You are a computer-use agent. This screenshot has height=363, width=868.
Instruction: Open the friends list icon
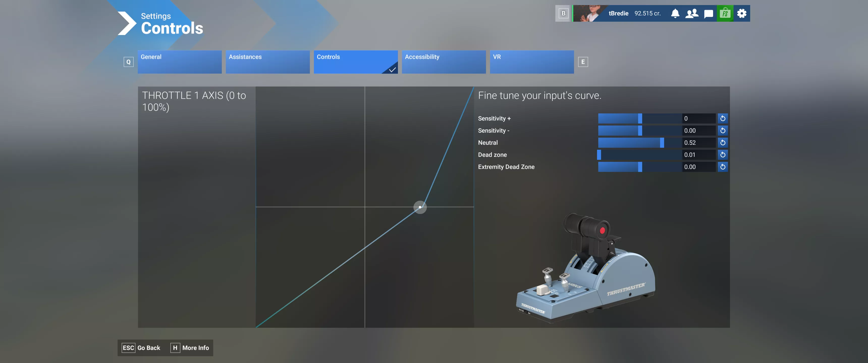(692, 13)
